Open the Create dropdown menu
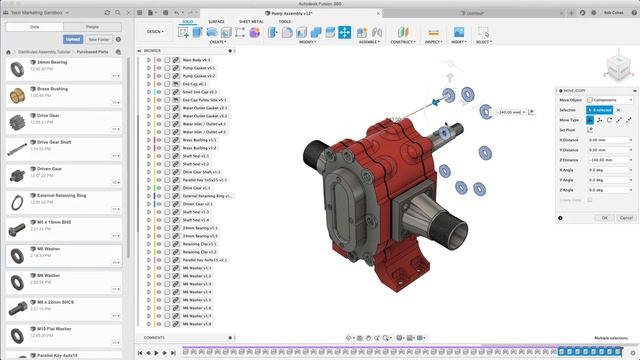The width and height of the screenshot is (640, 360). pos(218,42)
